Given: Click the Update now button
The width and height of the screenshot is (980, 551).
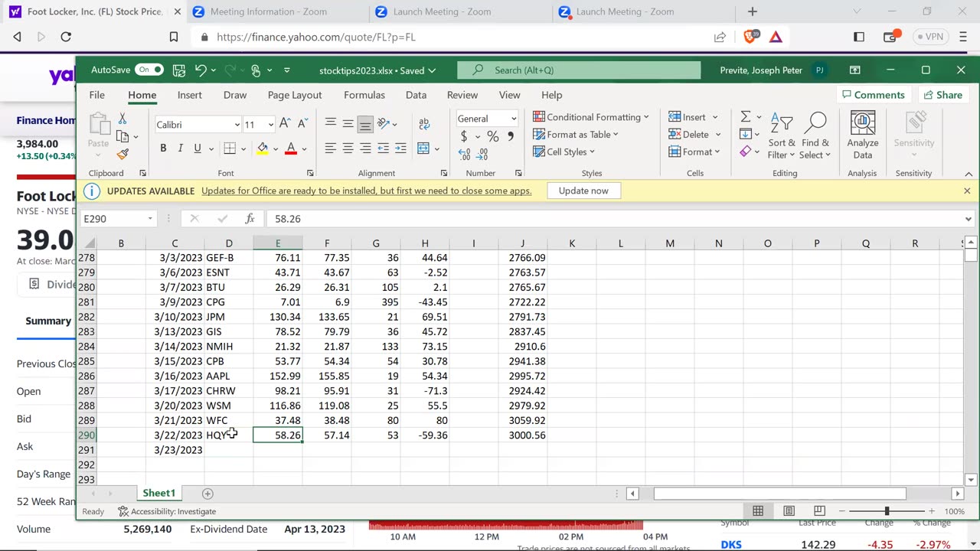Looking at the screenshot, I should (x=583, y=191).
